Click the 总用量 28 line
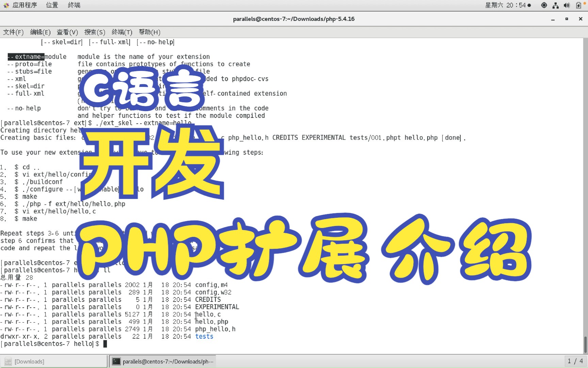The image size is (588, 368). click(17, 277)
